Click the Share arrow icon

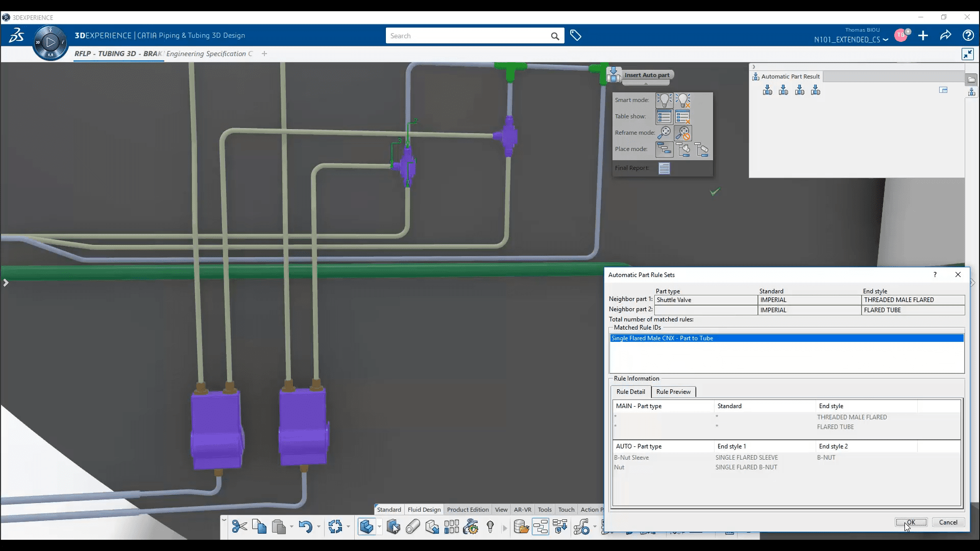945,35
